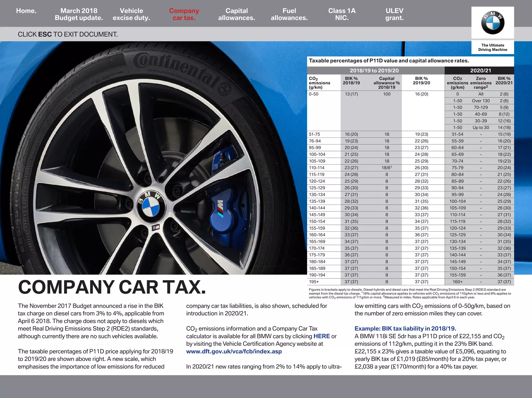Click the BMW centre cap on the wheel

point(151,207)
